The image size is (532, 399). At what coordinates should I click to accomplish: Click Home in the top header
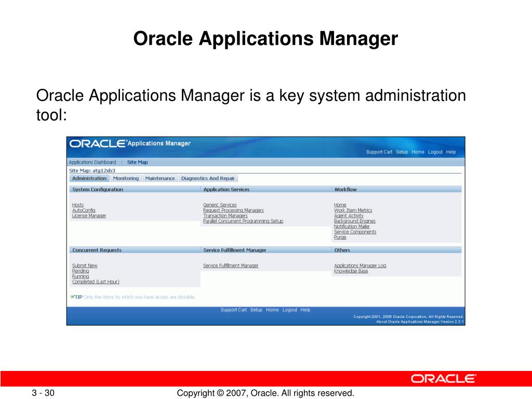click(418, 152)
